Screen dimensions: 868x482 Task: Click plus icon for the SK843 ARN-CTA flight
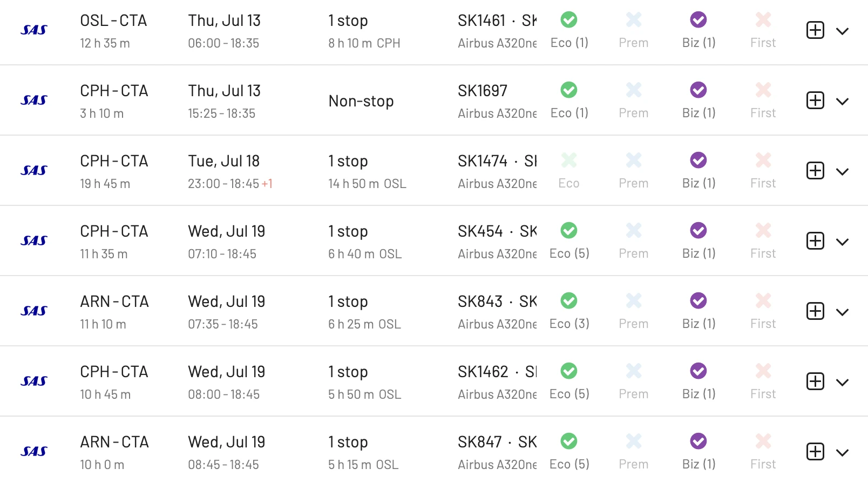tap(815, 311)
